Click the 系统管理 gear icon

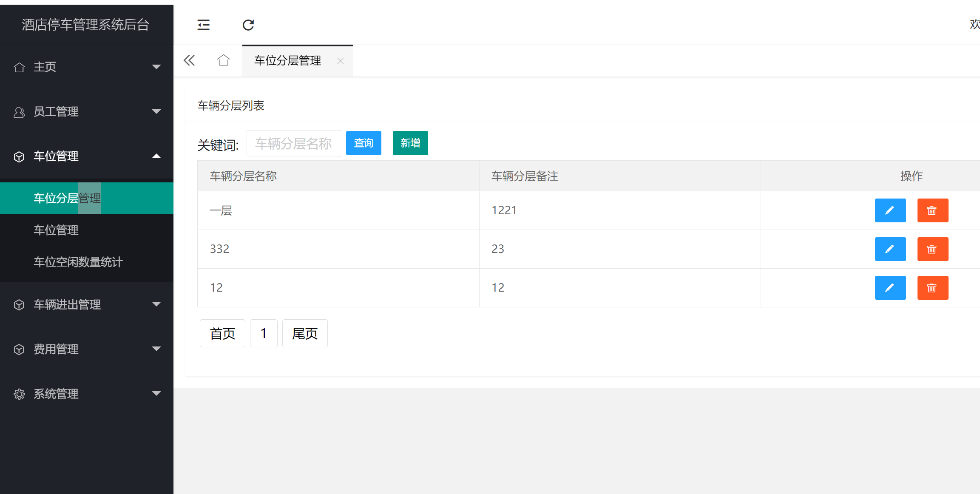[19, 394]
